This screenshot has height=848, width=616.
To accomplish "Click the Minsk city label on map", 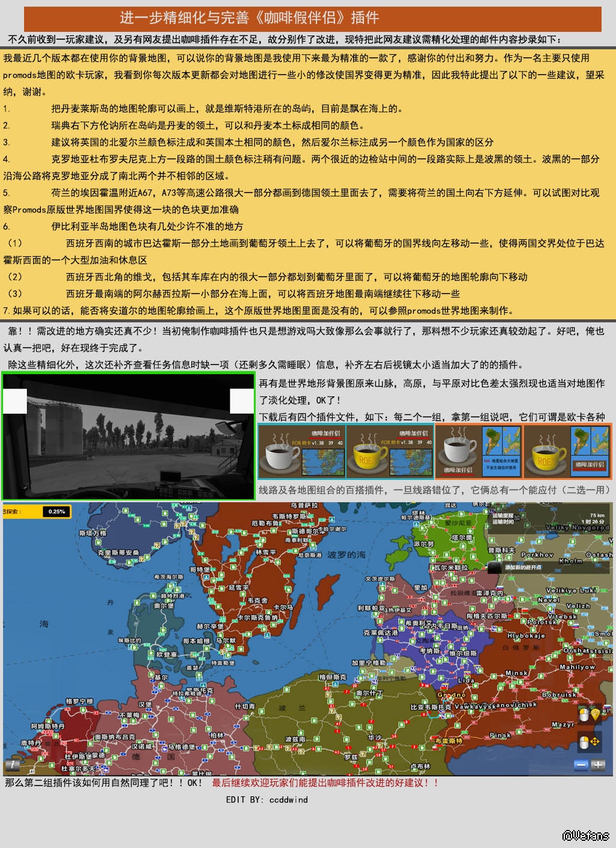I will click(x=516, y=673).
